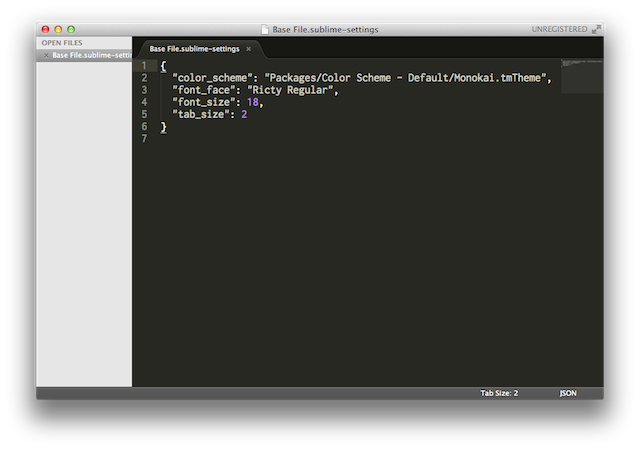Click the green zoom window button
Image resolution: width=640 pixels, height=450 pixels.
point(71,30)
